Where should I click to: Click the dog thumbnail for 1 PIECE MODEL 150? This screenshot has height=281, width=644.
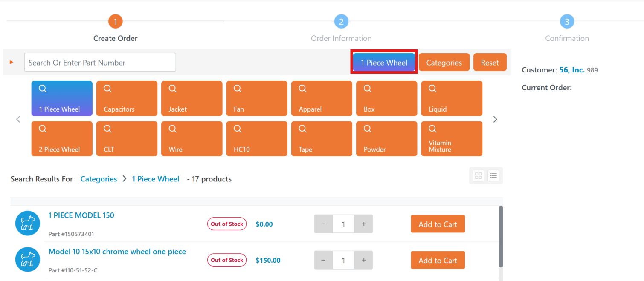[x=28, y=223]
